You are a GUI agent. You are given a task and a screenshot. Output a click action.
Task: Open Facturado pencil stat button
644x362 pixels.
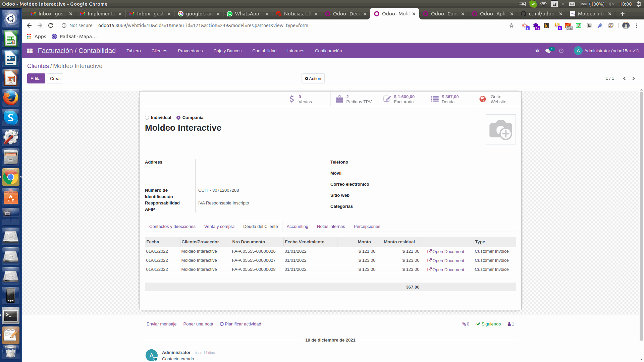(x=402, y=99)
